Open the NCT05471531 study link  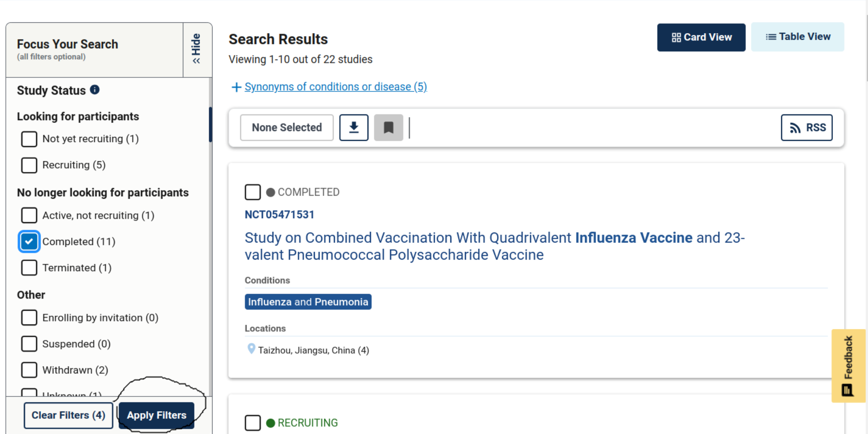pyautogui.click(x=279, y=215)
